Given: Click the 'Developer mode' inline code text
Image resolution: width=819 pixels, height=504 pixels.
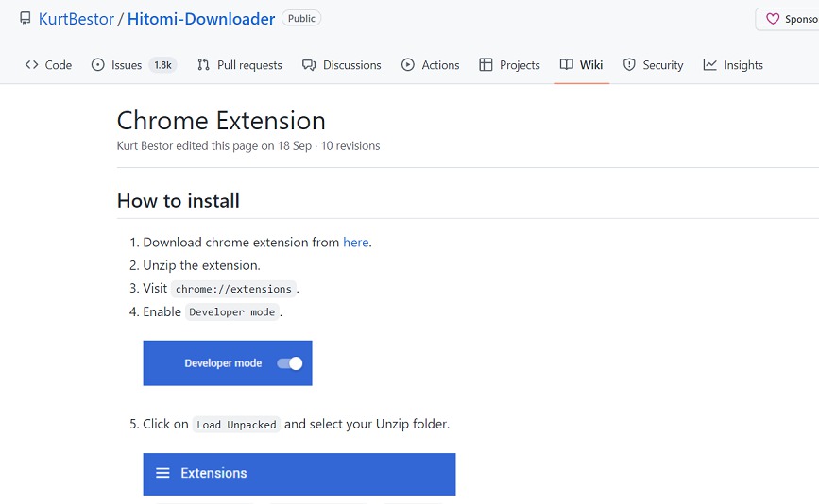Looking at the screenshot, I should 232,312.
